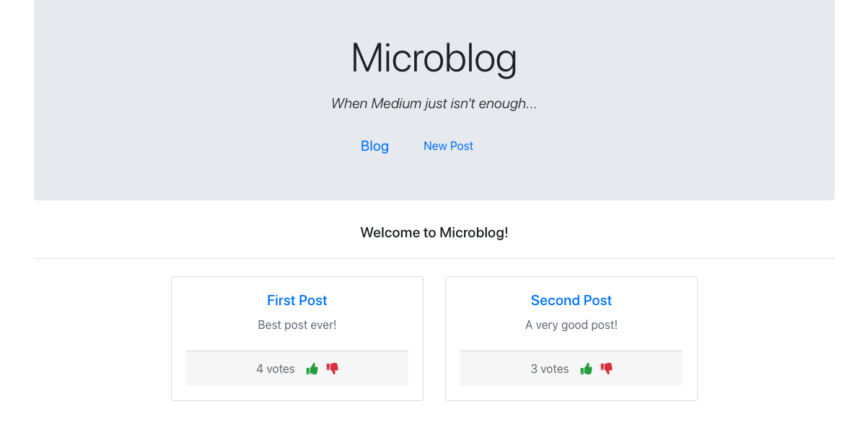Downvote the First Post with thumbs down
Image resolution: width=868 pixels, height=422 pixels.
click(x=332, y=368)
